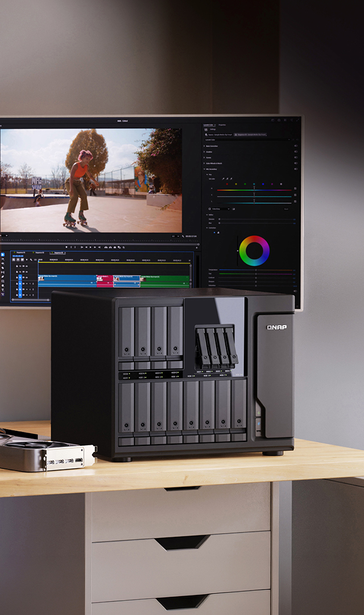364x615 pixels.
Task: Open the Color/Gray mask mode dropdown
Action: 221,209
